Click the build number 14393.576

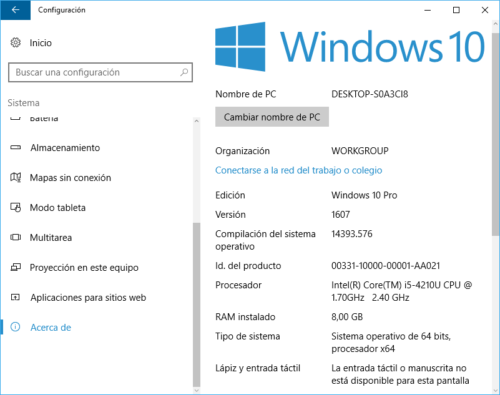pyautogui.click(x=352, y=234)
